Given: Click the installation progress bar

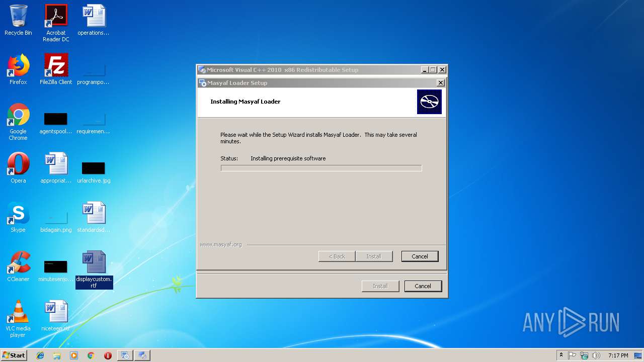Looking at the screenshot, I should click(321, 168).
